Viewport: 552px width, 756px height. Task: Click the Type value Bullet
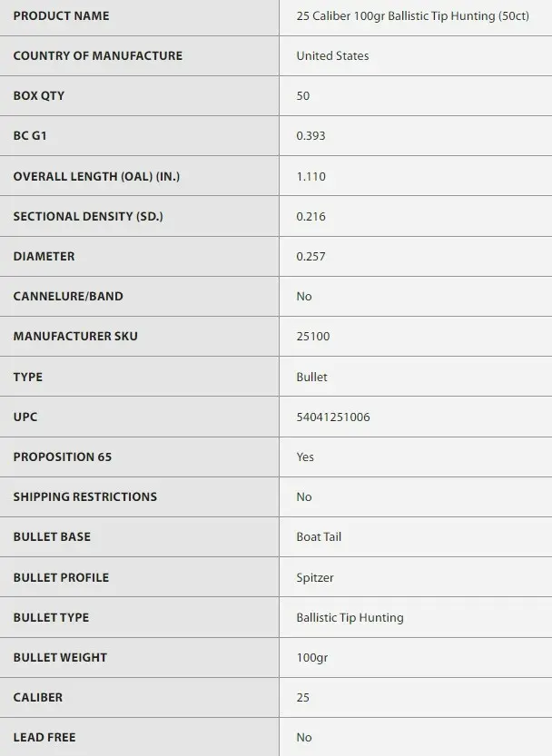[x=311, y=377]
